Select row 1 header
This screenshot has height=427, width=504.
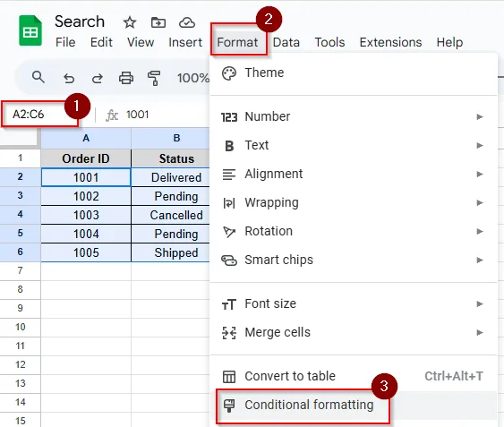tap(21, 158)
